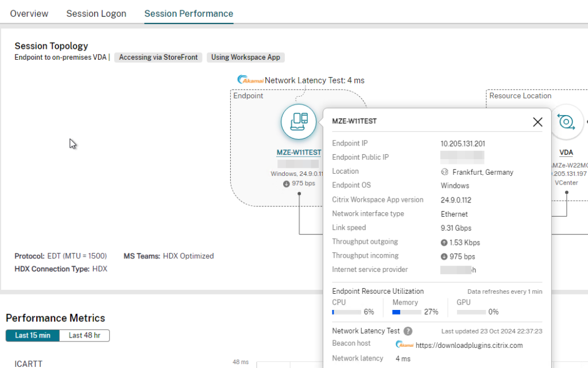Viewport: 588px width, 368px height.
Task: Dismiss the MZE-W11TEST details popup
Action: (537, 122)
